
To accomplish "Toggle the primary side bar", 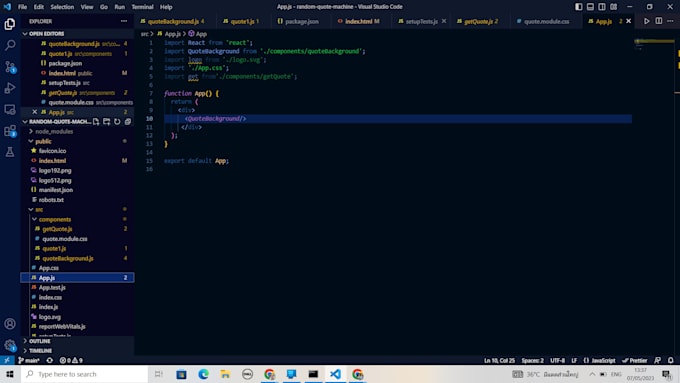I will click(x=579, y=7).
